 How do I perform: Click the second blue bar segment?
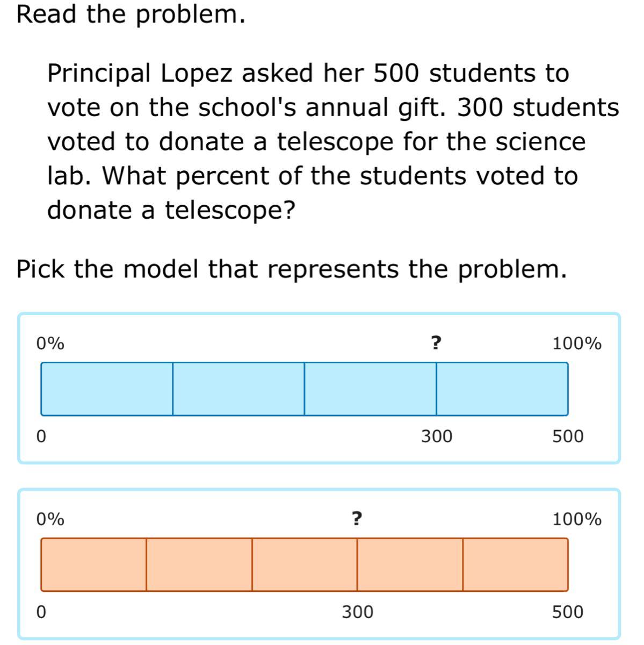(238, 389)
